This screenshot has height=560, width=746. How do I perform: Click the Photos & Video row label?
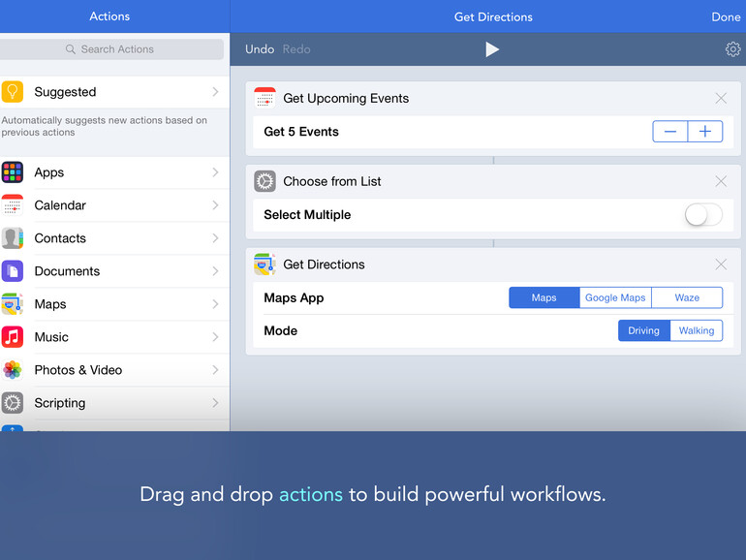point(78,370)
